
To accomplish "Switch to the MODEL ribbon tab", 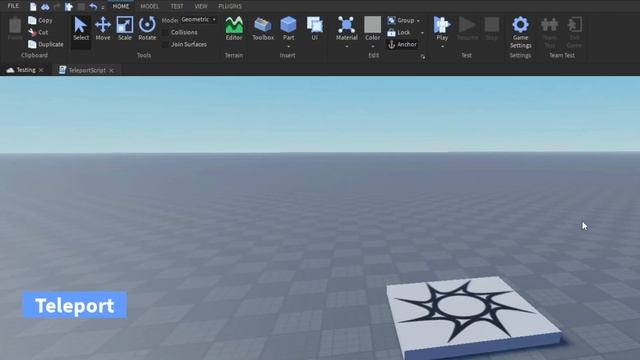I will point(149,6).
